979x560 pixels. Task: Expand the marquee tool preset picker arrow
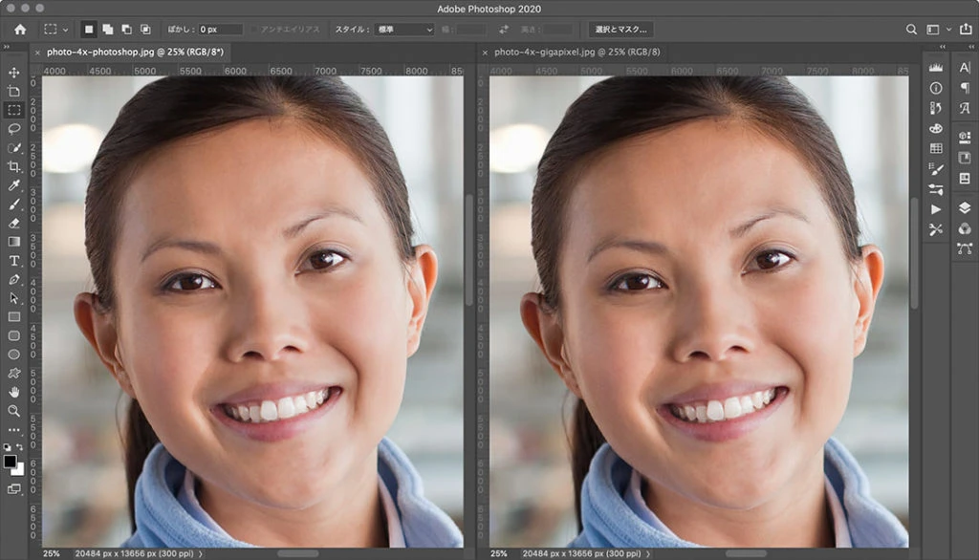tap(65, 31)
